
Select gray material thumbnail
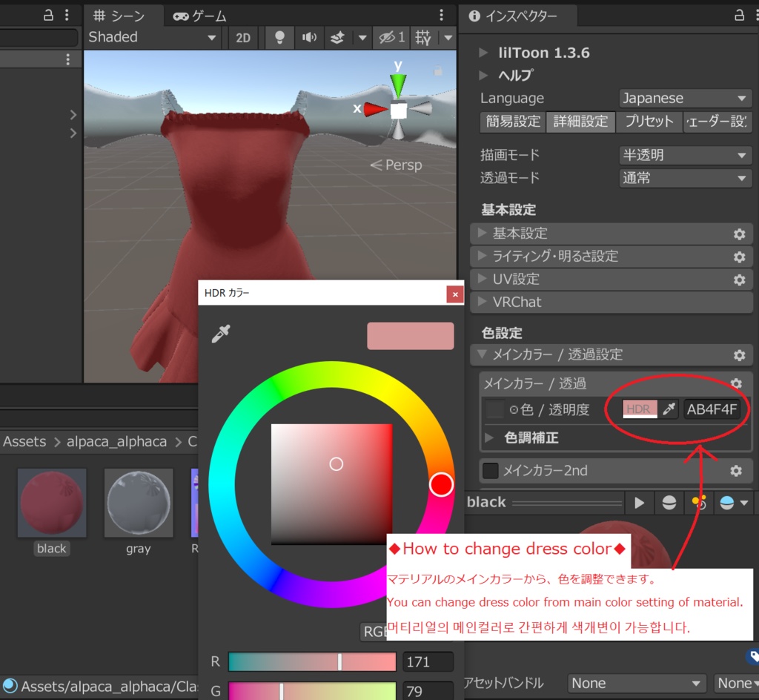click(x=139, y=503)
